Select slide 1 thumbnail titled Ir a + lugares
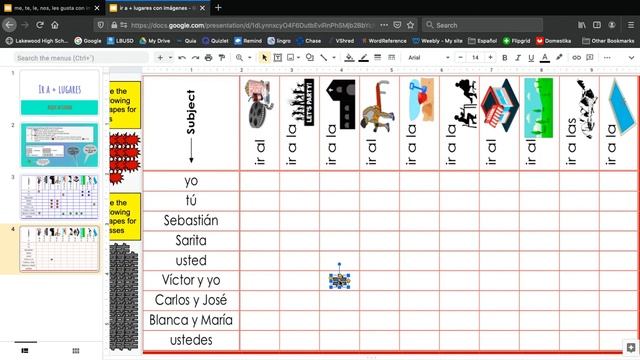Image resolution: width=640 pixels, height=360 pixels. (x=59, y=93)
